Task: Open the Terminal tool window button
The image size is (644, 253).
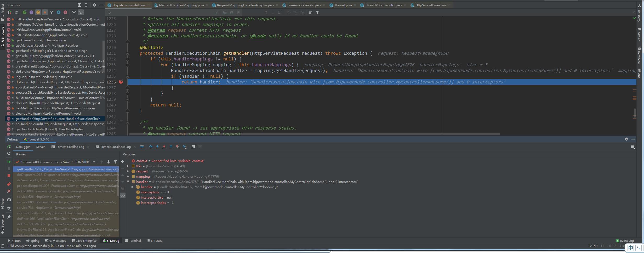Action: coord(133,241)
